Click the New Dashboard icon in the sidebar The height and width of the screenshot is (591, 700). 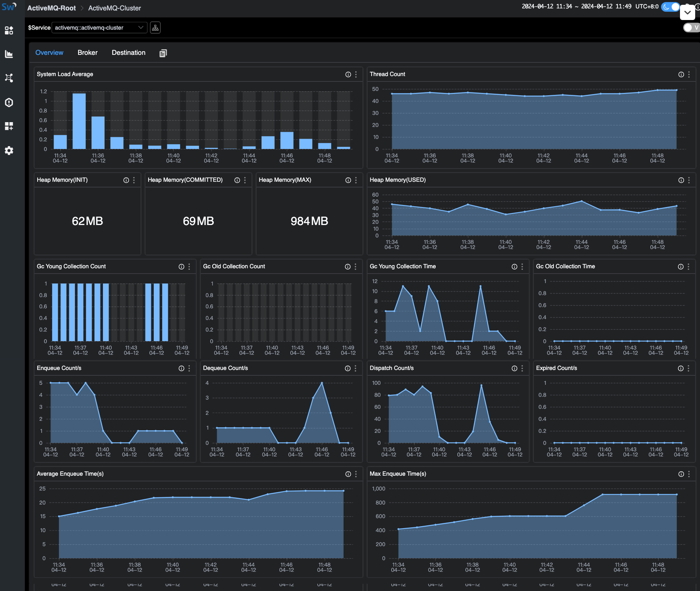[x=9, y=127]
